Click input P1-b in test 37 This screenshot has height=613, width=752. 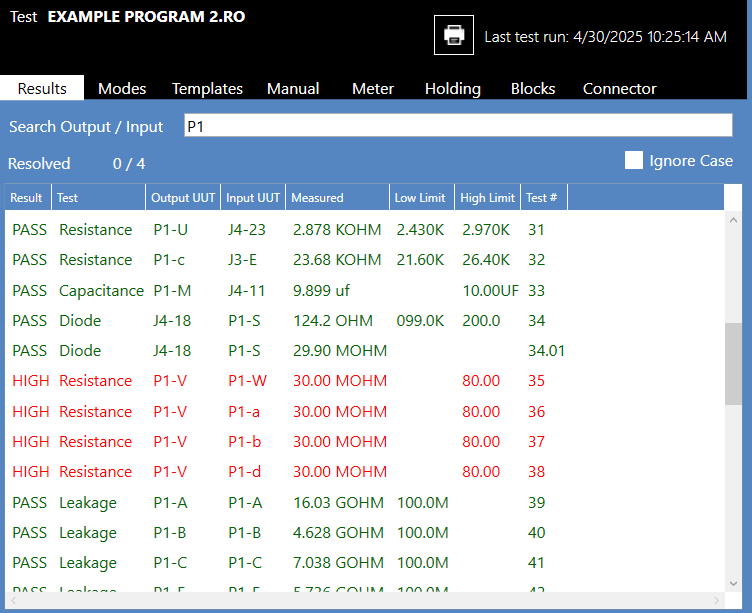(x=245, y=441)
